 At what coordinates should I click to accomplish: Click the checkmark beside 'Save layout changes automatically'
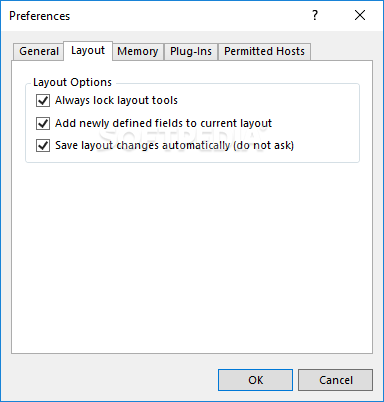point(43,145)
